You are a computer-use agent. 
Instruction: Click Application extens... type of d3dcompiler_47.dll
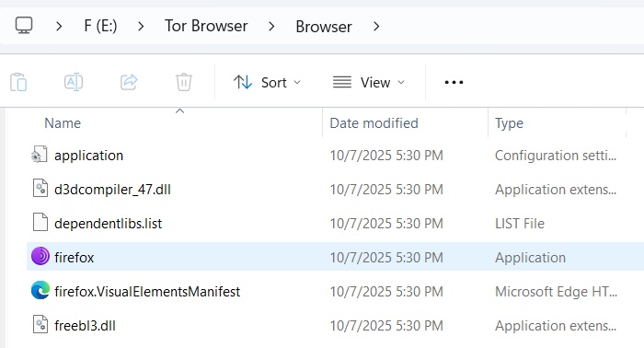click(x=556, y=190)
